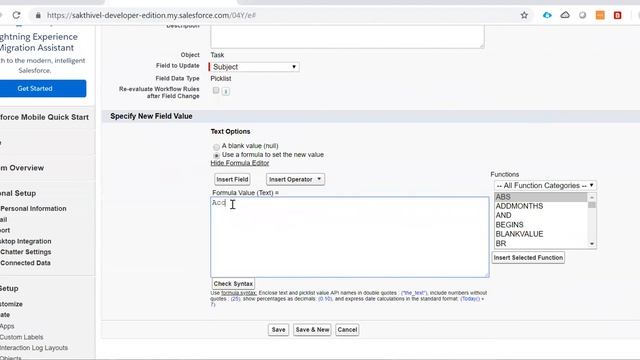Click the browser address bar URL
The width and height of the screenshot is (640, 360).
click(x=151, y=15)
